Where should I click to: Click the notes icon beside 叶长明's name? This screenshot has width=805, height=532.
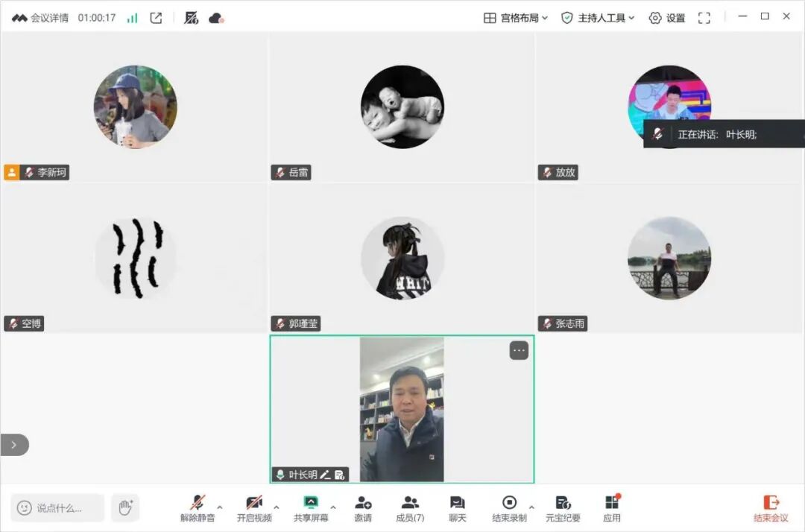(339, 475)
